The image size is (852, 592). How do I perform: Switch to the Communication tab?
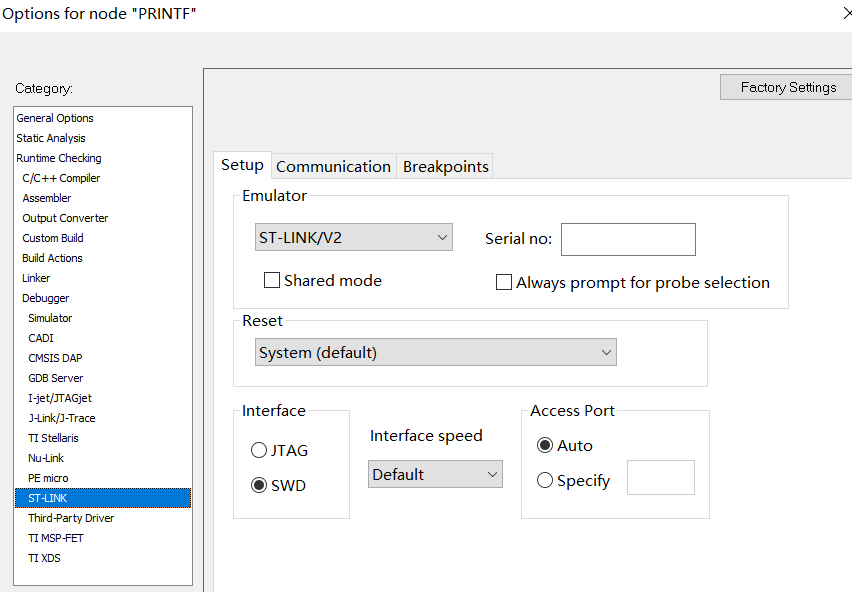click(333, 166)
